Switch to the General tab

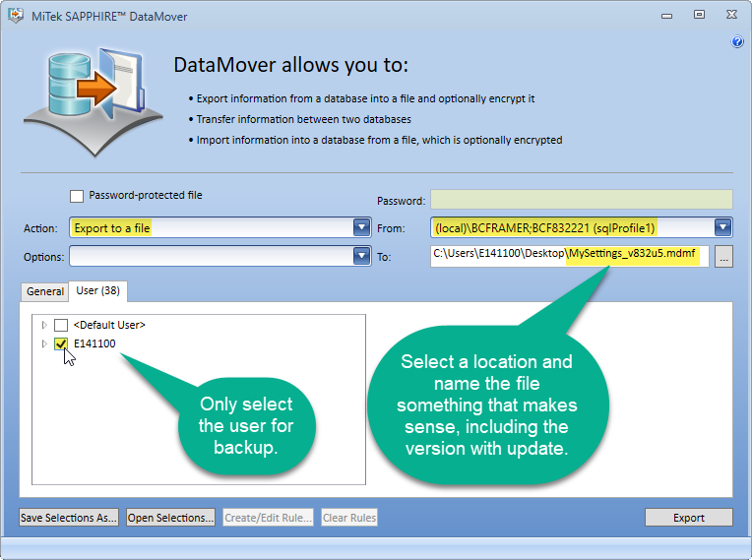(44, 291)
